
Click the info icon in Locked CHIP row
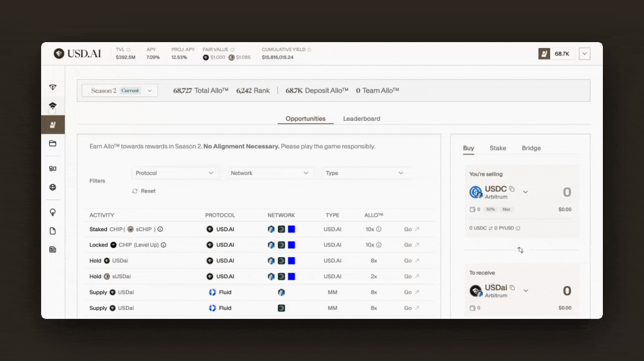tap(164, 245)
